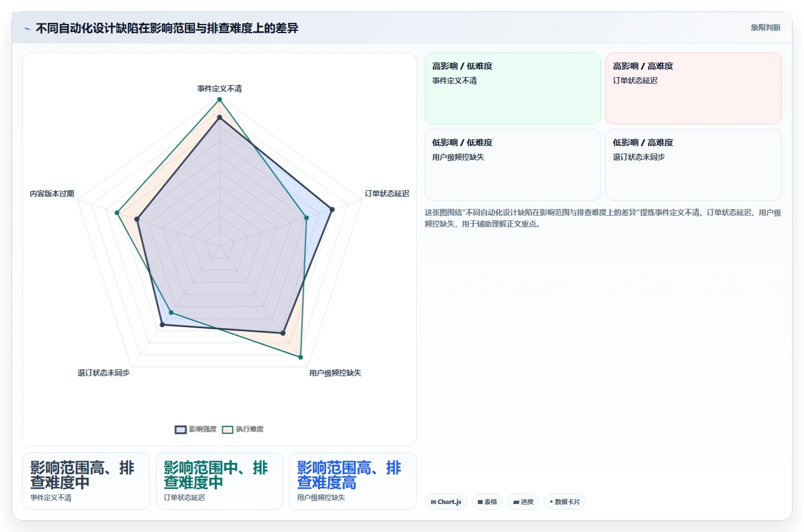
Task: Click the 内容版本过期 radar axis label
Action: tap(52, 194)
